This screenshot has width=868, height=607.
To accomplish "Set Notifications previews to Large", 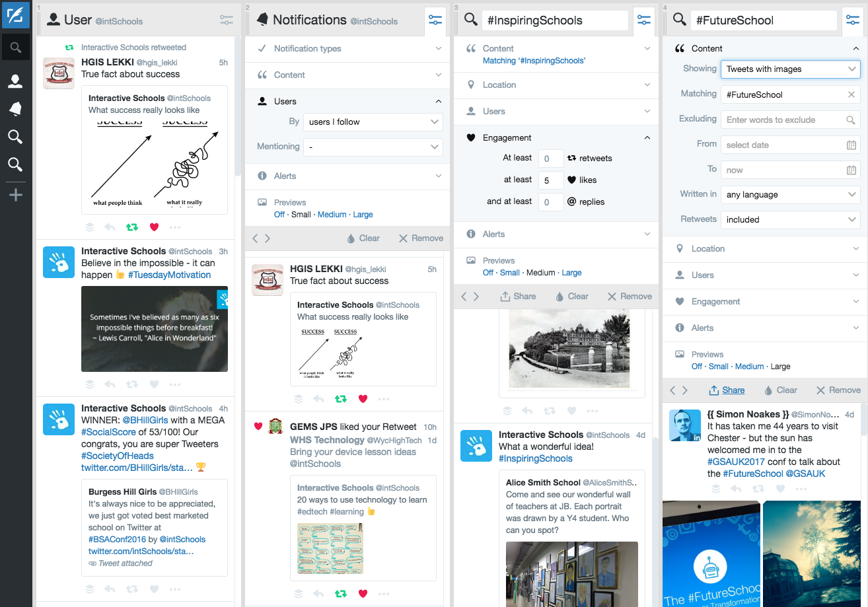I will pos(363,215).
